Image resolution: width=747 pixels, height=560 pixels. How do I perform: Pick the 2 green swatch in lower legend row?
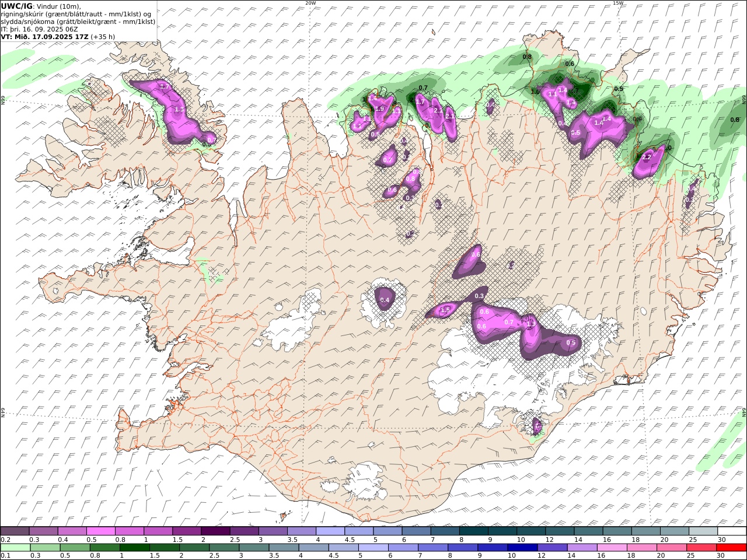[x=194, y=548]
